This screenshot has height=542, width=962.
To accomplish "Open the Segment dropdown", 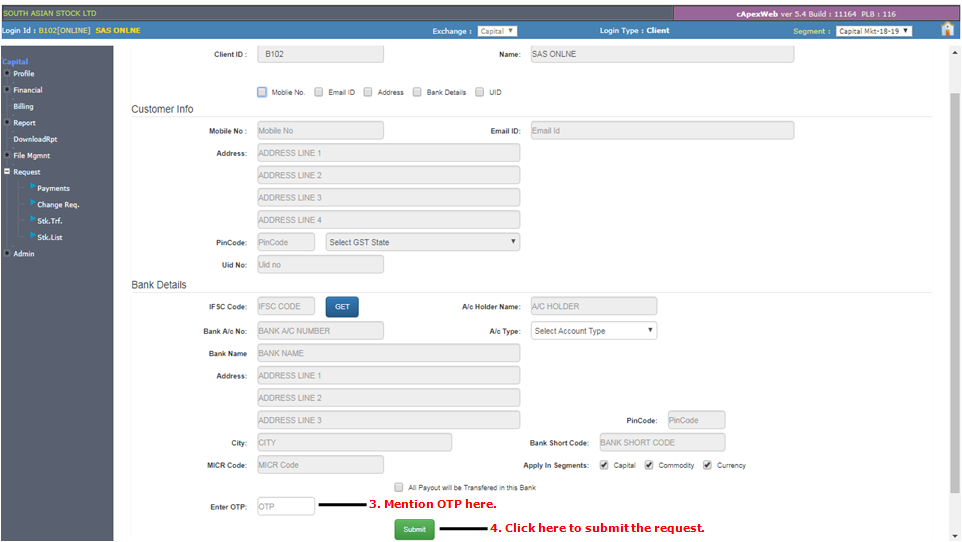I will (x=874, y=31).
